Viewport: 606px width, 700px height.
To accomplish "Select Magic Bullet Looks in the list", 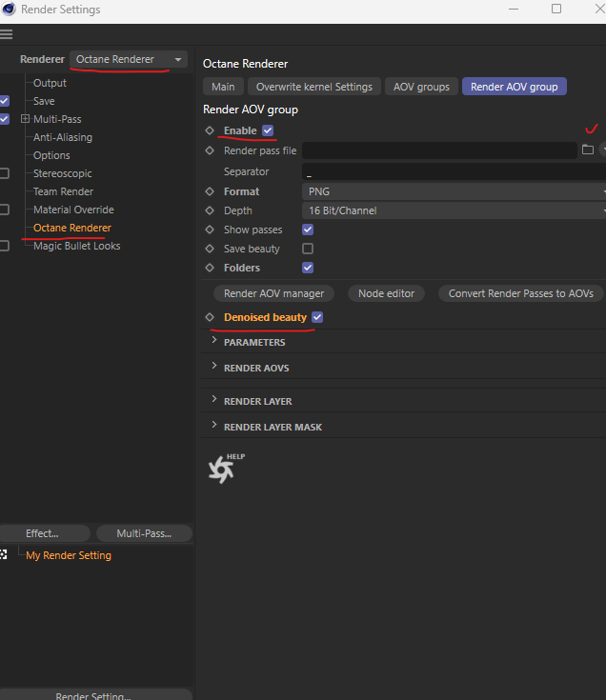I will click(x=76, y=246).
